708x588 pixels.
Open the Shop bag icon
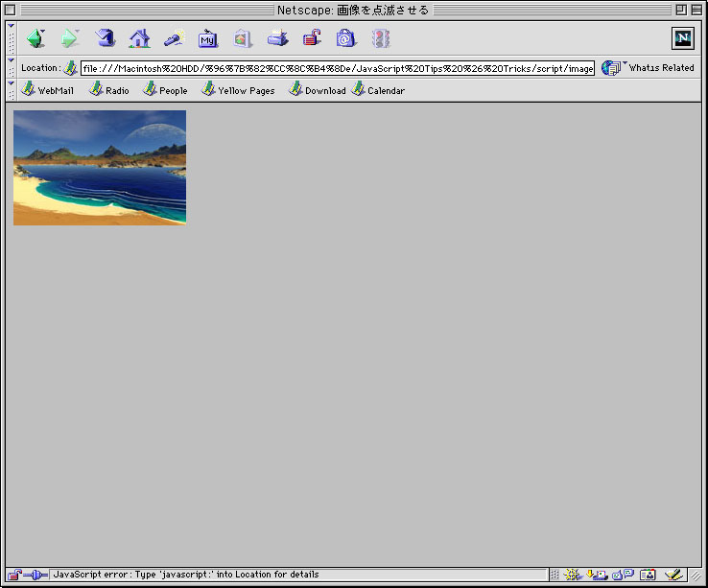click(346, 38)
